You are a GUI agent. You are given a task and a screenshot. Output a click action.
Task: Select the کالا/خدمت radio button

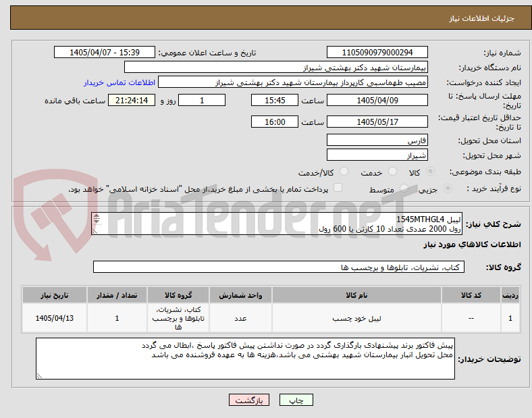point(344,172)
